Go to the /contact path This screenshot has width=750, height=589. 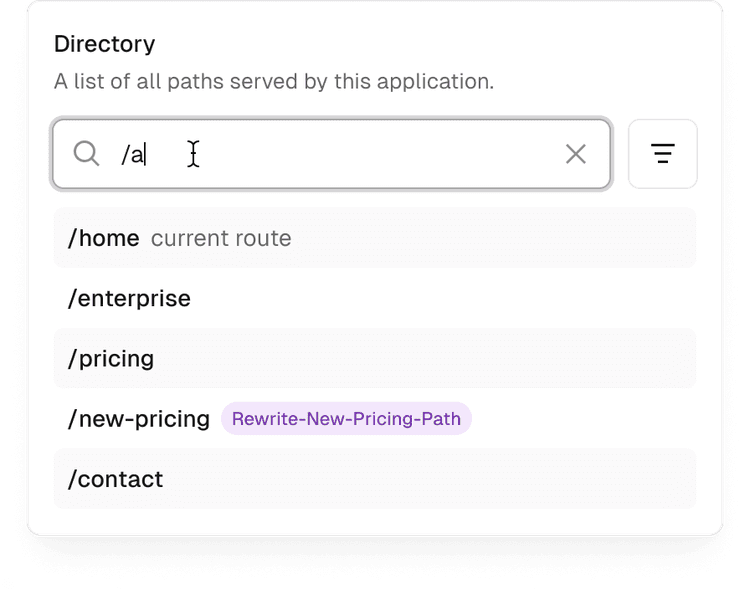tap(115, 479)
